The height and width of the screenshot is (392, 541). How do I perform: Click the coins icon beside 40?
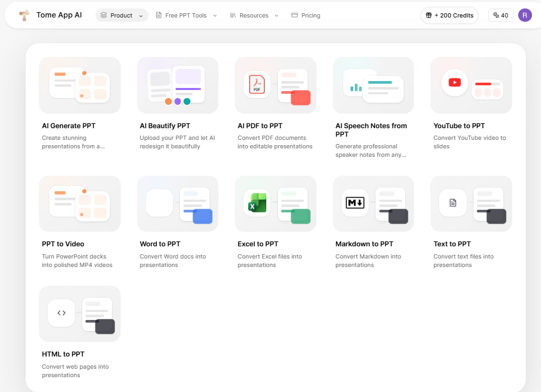click(x=496, y=15)
